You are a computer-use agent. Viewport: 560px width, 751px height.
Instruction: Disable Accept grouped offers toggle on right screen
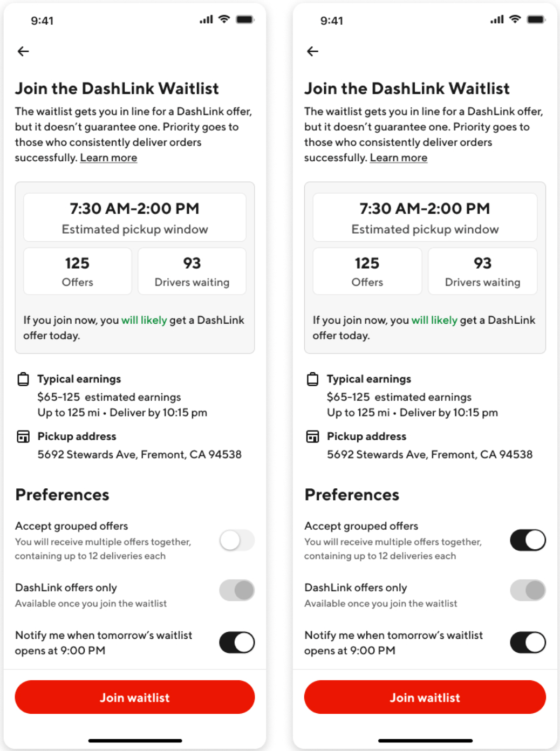[x=528, y=540]
